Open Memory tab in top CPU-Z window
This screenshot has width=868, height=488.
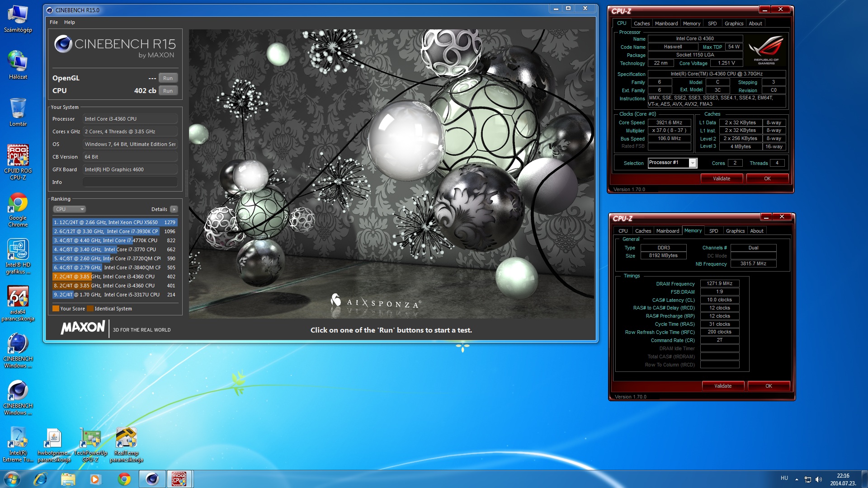(x=692, y=23)
